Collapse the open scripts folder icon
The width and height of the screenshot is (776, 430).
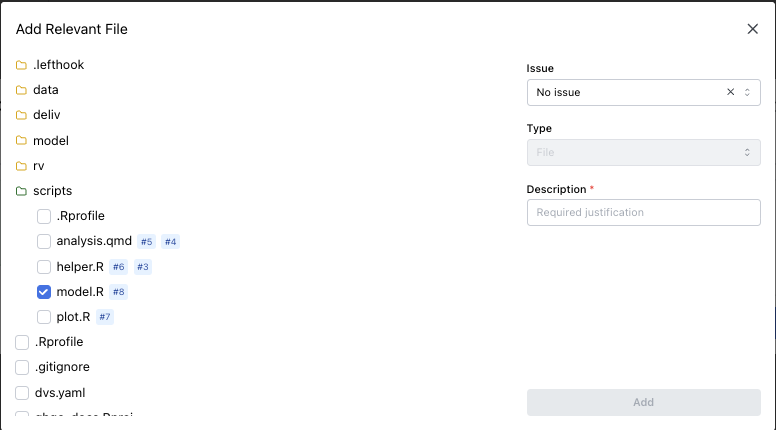(21, 191)
